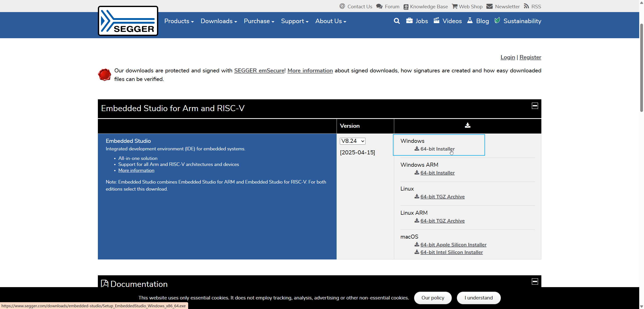The width and height of the screenshot is (644, 309).
Task: Expand the Downloads menu
Action: 219,21
